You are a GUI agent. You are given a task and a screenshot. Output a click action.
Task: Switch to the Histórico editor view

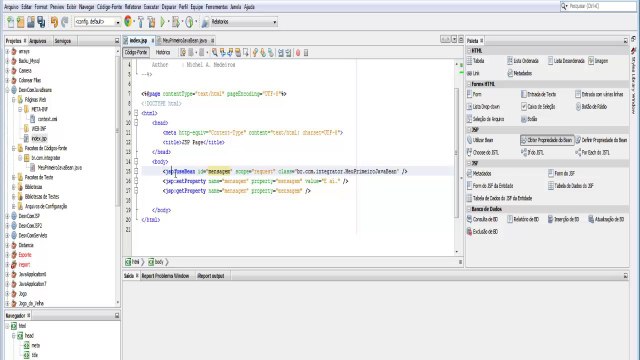pyautogui.click(x=163, y=52)
